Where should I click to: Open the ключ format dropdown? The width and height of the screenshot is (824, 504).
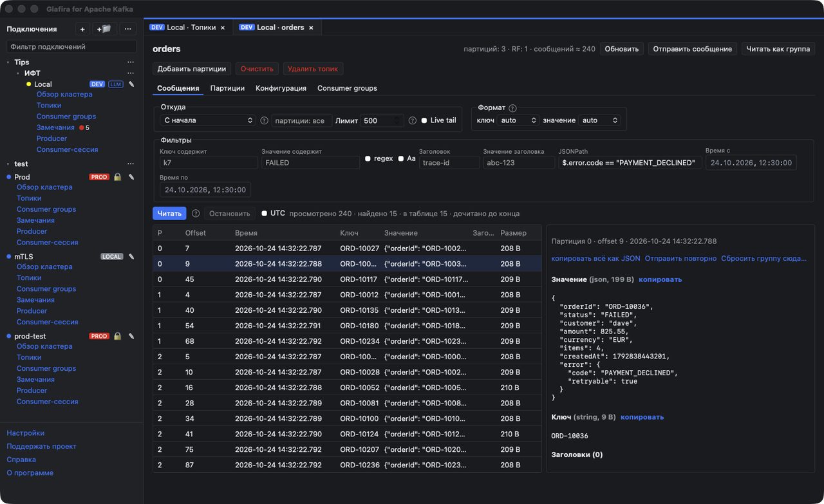518,120
